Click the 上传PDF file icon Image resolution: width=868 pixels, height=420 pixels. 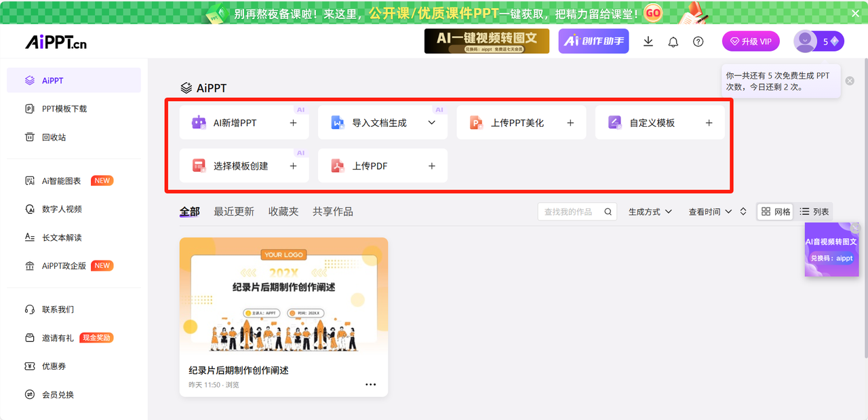pyautogui.click(x=337, y=166)
